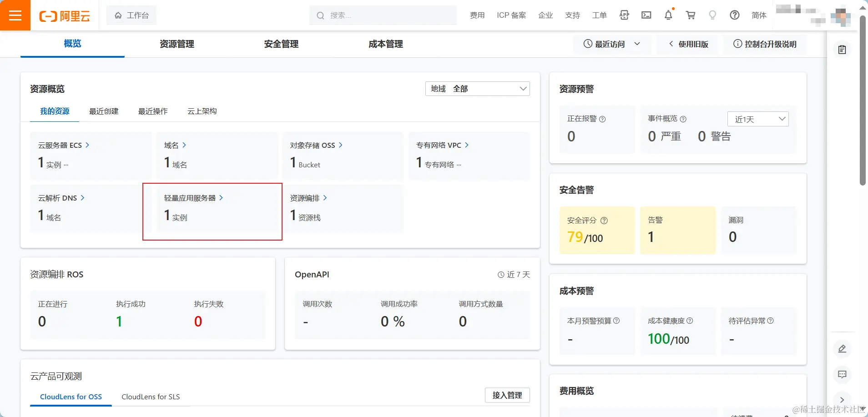Select 我的资源 sub-tab

click(x=55, y=111)
